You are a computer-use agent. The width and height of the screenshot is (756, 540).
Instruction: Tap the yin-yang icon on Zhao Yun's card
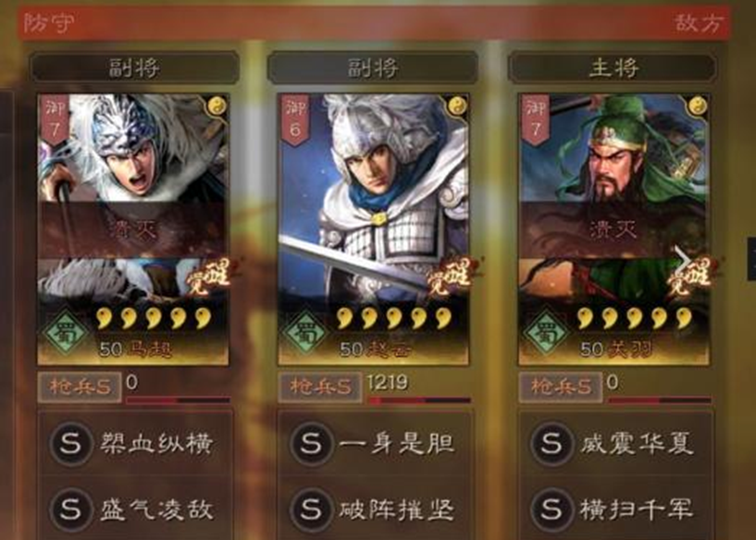click(x=457, y=105)
